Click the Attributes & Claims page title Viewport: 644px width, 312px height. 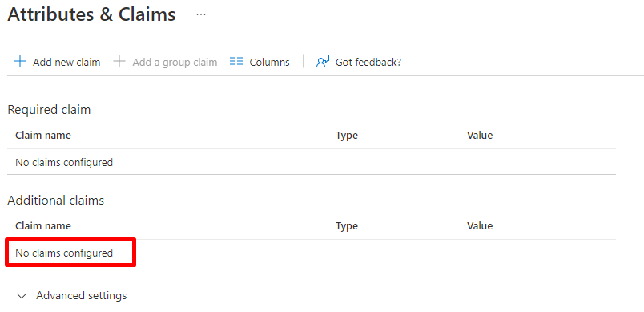pyautogui.click(x=91, y=14)
